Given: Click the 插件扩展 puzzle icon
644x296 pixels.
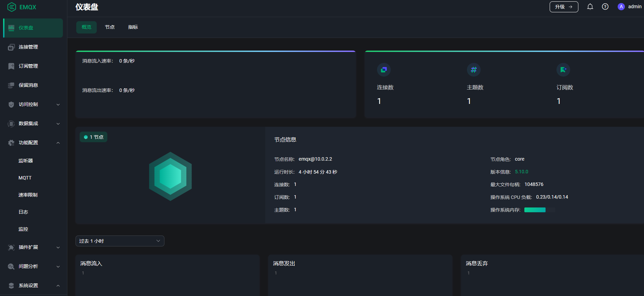Looking at the screenshot, I should (11, 247).
